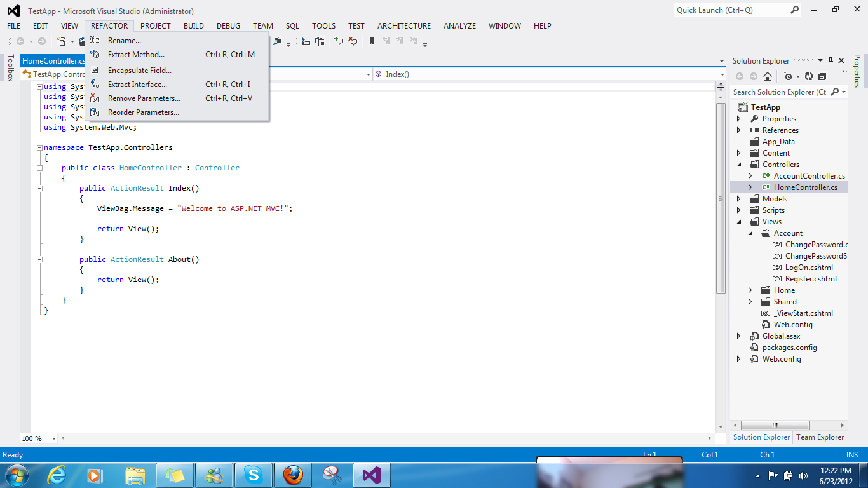Image resolution: width=868 pixels, height=488 pixels.
Task: Select Collapse All in Solution Explorer toolbar
Action: coord(822,76)
